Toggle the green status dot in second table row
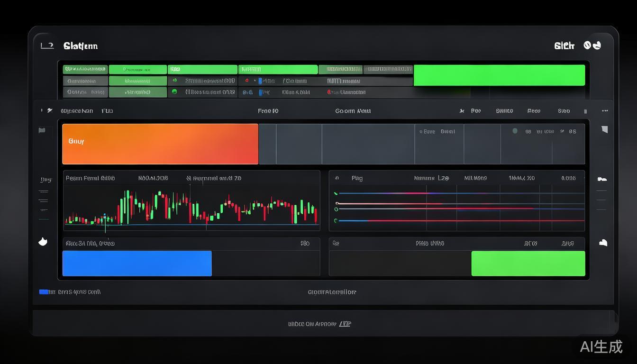 coord(175,81)
